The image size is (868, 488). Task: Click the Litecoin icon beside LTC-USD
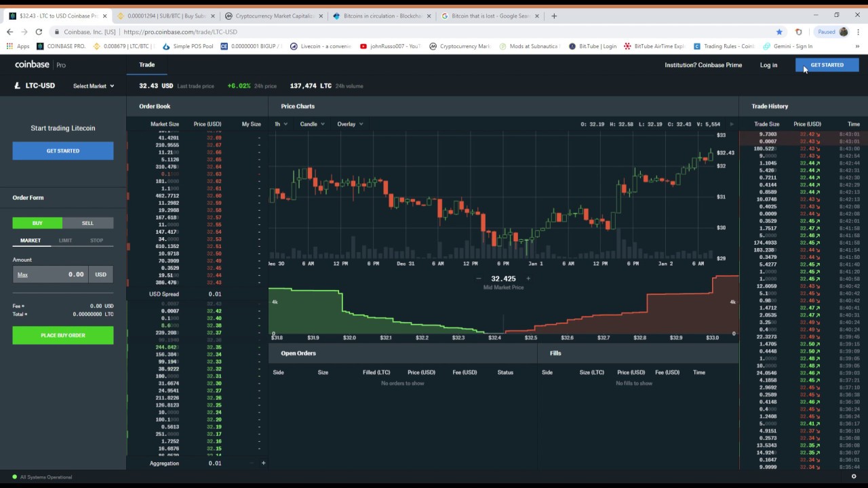click(x=18, y=85)
